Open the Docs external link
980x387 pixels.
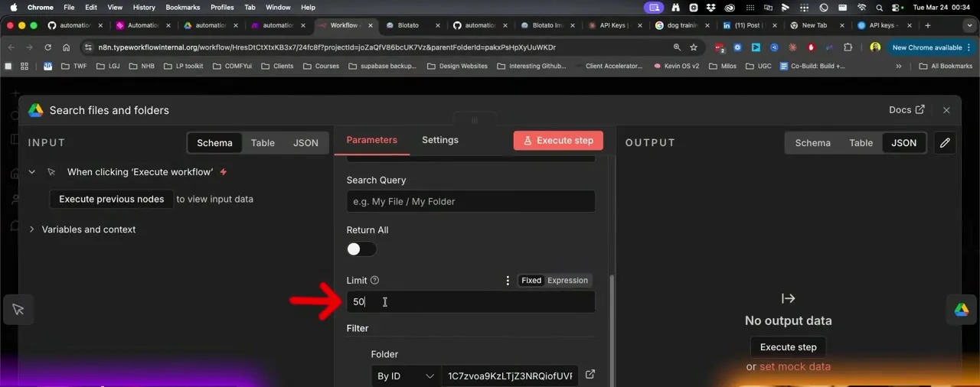click(906, 110)
